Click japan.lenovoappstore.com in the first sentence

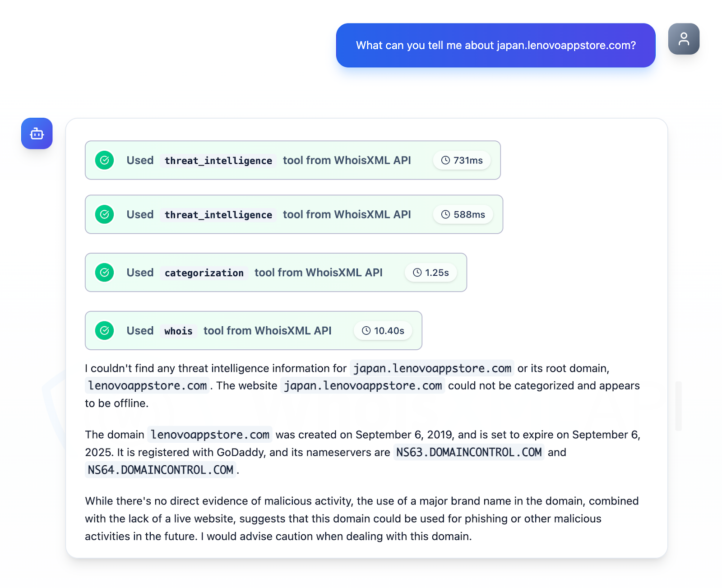coord(432,368)
